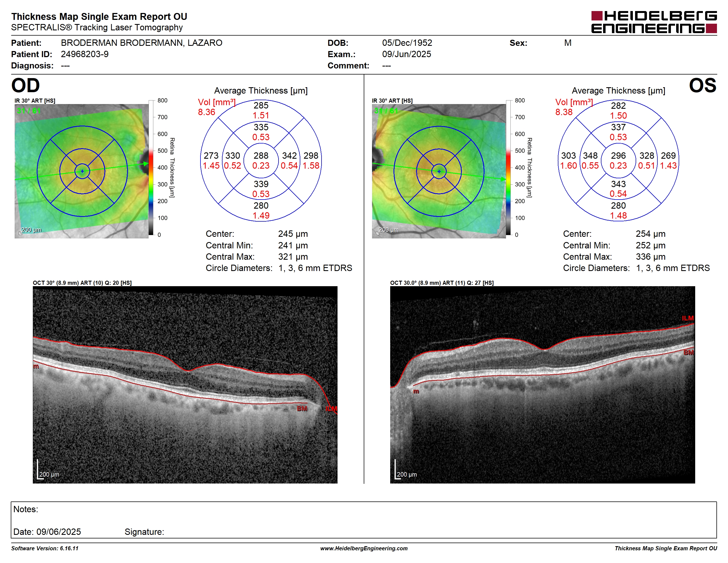Click the large OD eye heading
The height and width of the screenshot is (563, 728).
tap(25, 85)
